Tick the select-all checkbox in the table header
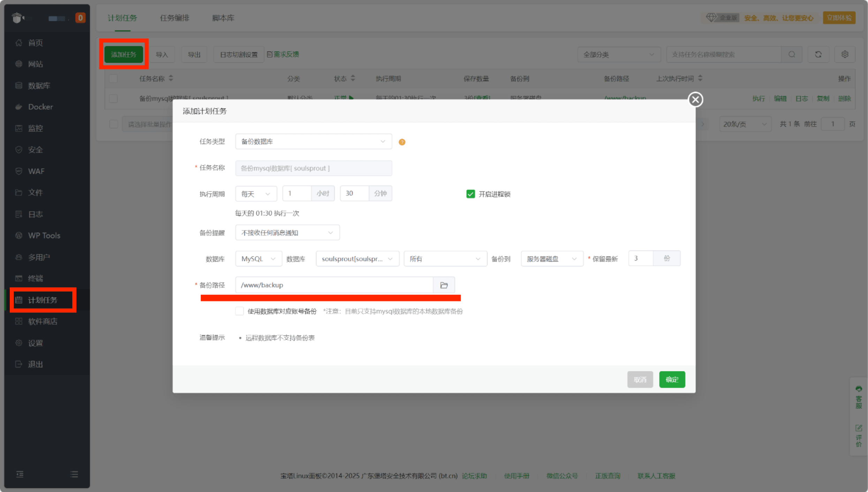Image resolution: width=868 pixels, height=492 pixels. 113,78
